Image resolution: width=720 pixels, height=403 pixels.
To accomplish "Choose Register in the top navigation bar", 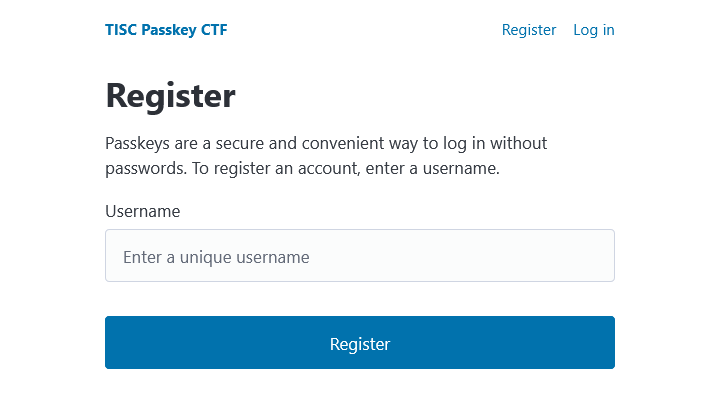I will pos(528,30).
